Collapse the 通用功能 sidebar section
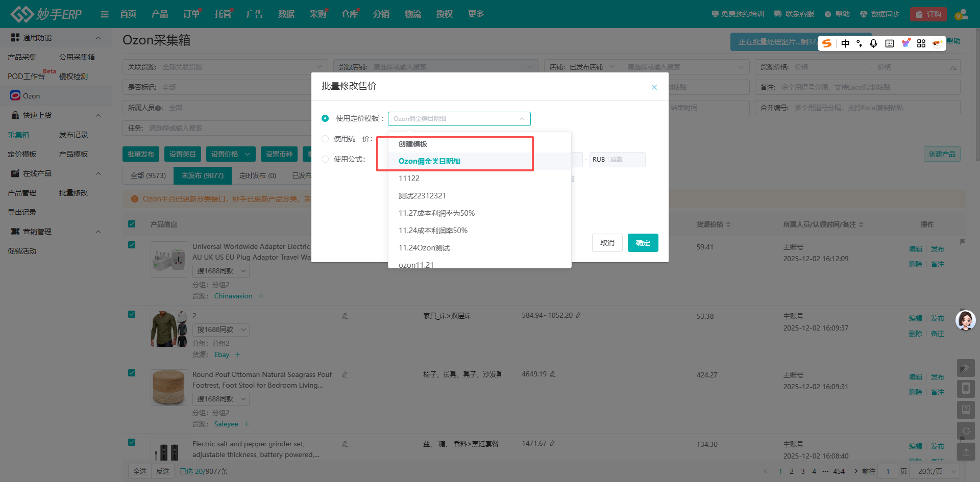The height and width of the screenshot is (482, 980). (x=98, y=38)
